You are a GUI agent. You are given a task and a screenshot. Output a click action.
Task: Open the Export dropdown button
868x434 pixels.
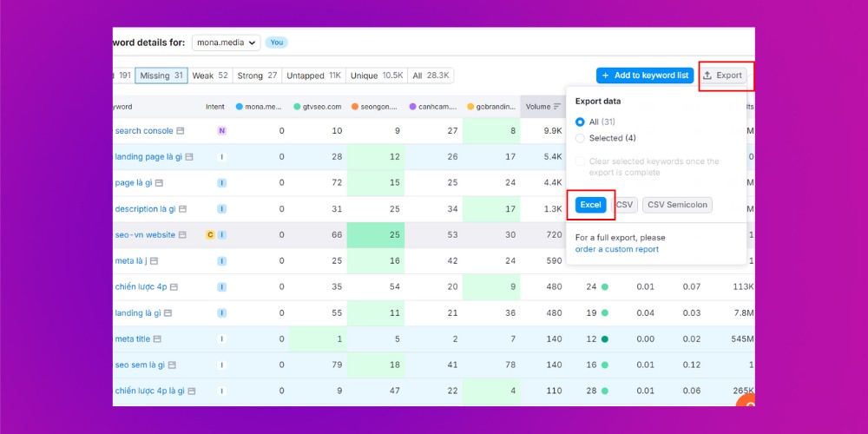[724, 76]
